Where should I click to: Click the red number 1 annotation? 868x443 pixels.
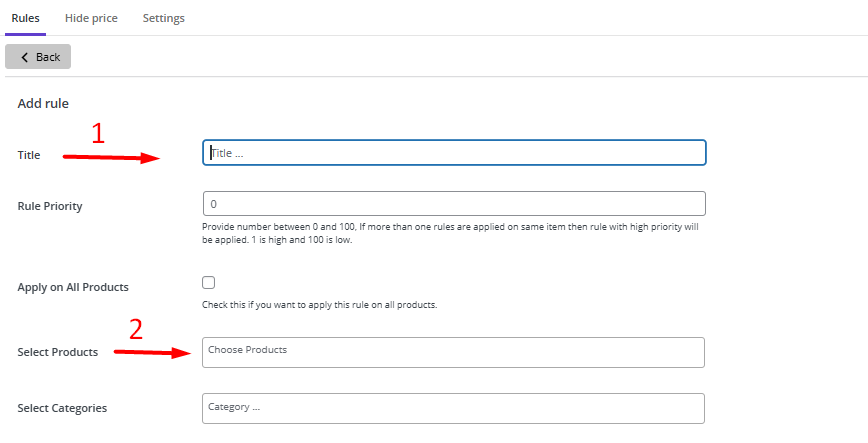[98, 134]
